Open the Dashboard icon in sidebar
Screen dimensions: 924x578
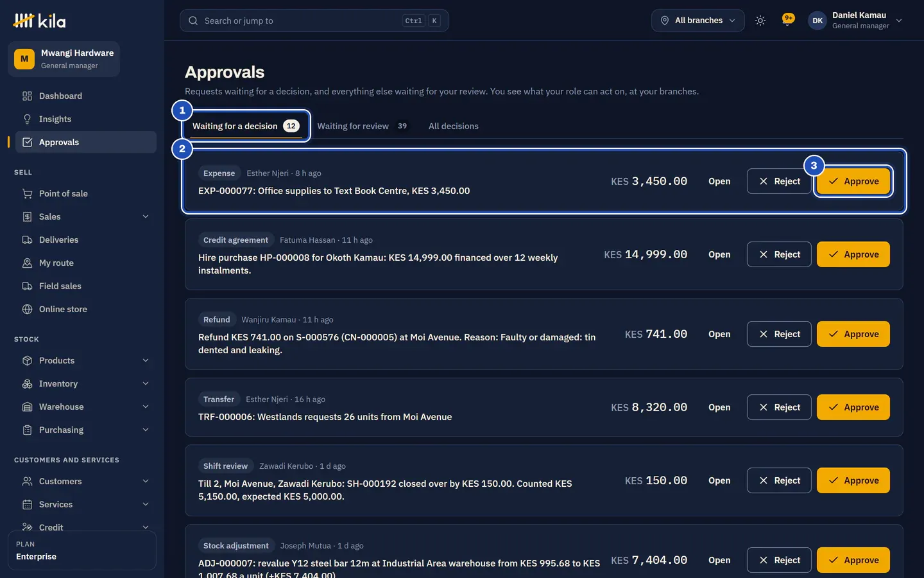[x=27, y=96]
